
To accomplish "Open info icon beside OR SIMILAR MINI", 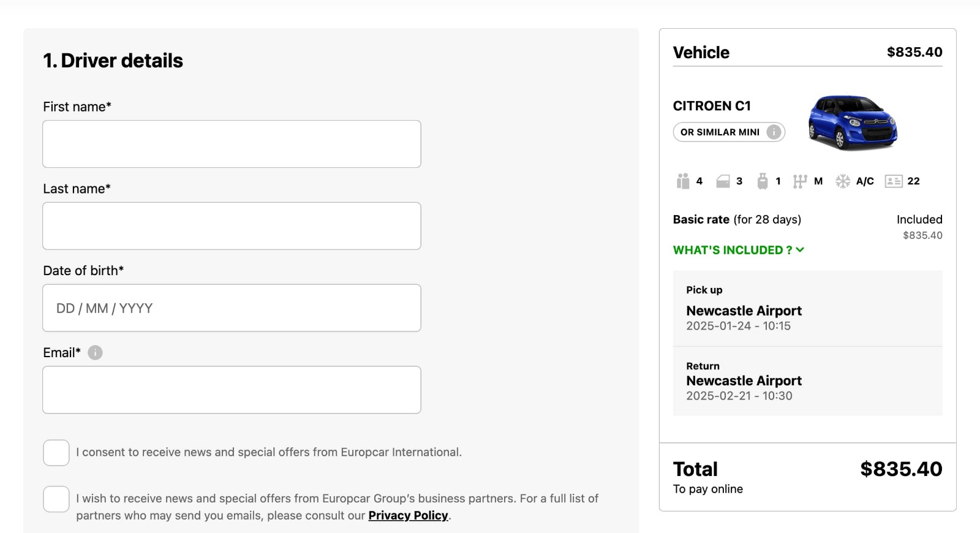I will pyautogui.click(x=774, y=132).
